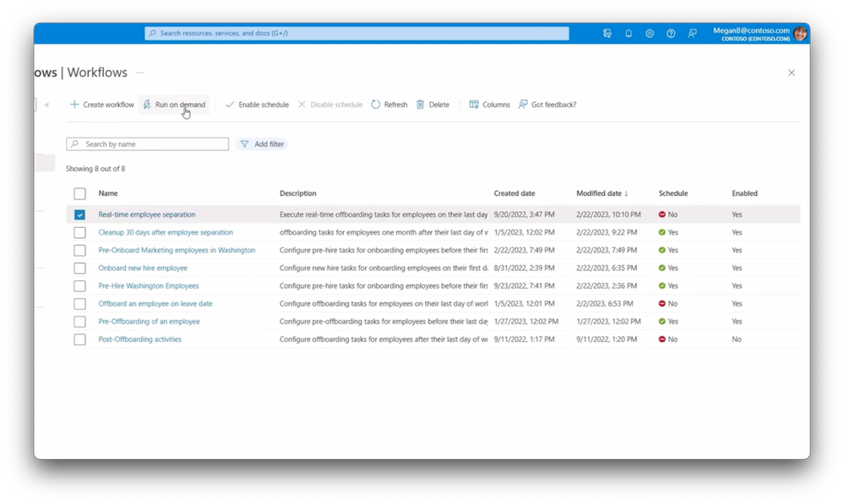Click modified date 2/2/2023, 6:53 PM

coord(604,303)
